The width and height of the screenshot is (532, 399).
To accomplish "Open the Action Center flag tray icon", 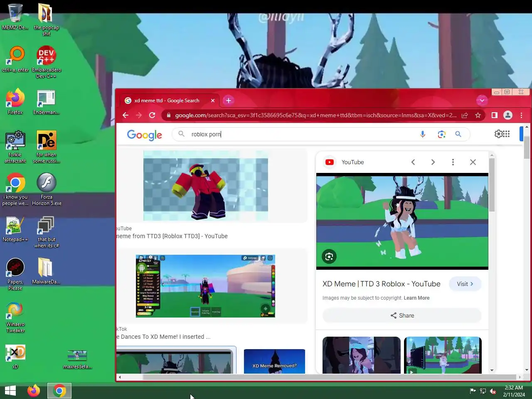I will coord(473,391).
